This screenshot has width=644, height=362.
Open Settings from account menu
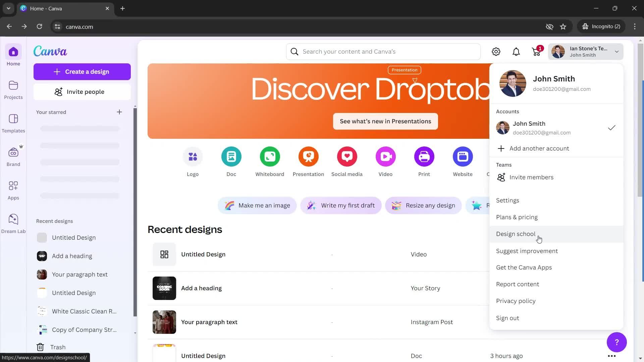(x=556, y=200)
